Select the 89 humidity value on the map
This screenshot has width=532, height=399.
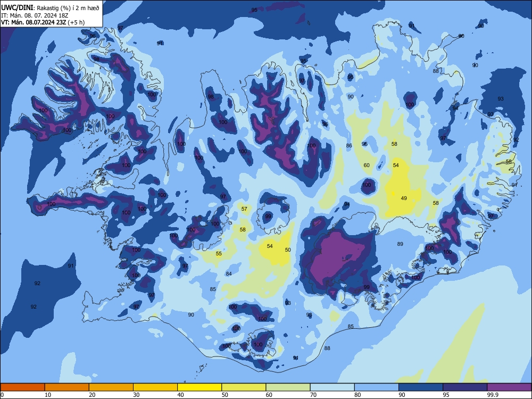click(x=400, y=244)
